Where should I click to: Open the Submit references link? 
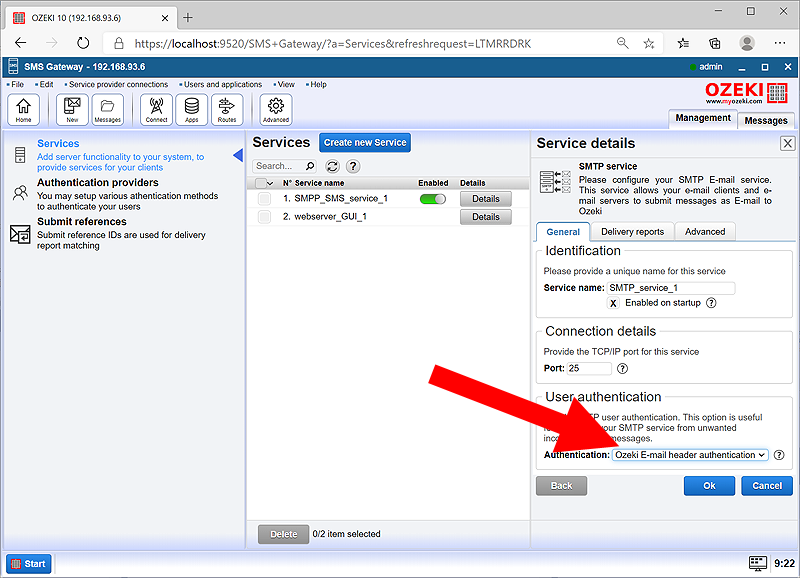click(x=82, y=221)
